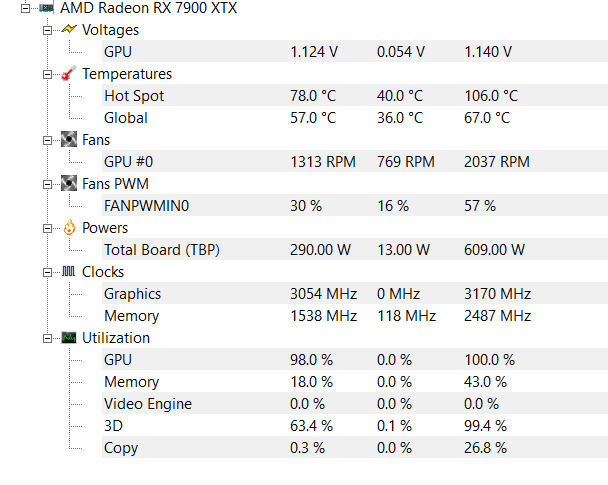Click the red thermometer Temperatures icon
Screen dimensions: 608x485
click(x=69, y=73)
